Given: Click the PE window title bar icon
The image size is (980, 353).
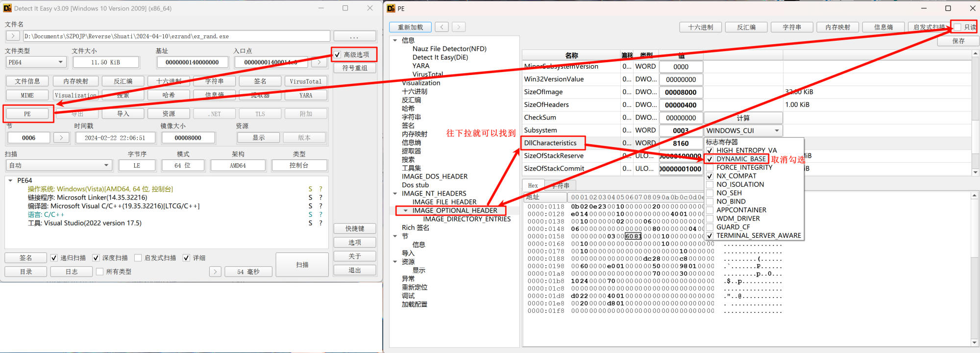Looking at the screenshot, I should click(391, 8).
